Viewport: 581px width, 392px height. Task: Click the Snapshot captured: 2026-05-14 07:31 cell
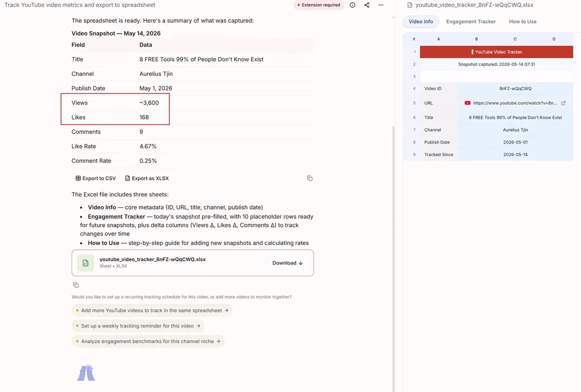click(x=497, y=64)
